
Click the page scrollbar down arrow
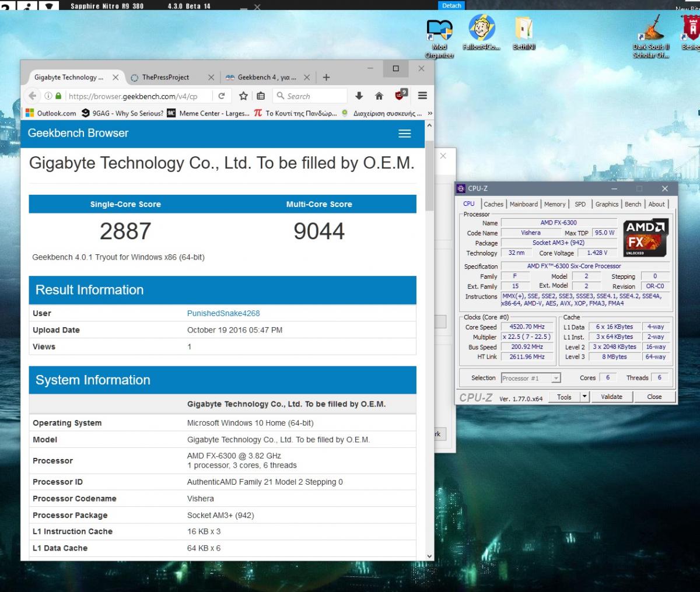[x=430, y=556]
